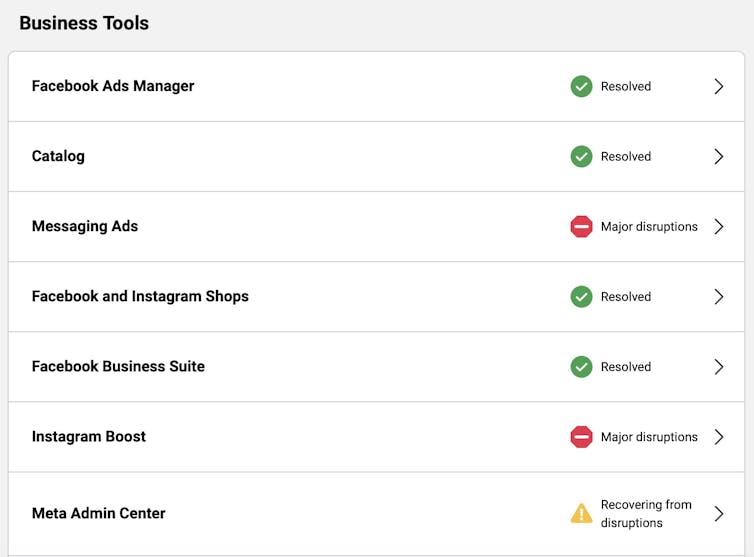Image resolution: width=754 pixels, height=557 pixels.
Task: Open the Instagram Boost entry
Action: pyautogui.click(x=89, y=436)
